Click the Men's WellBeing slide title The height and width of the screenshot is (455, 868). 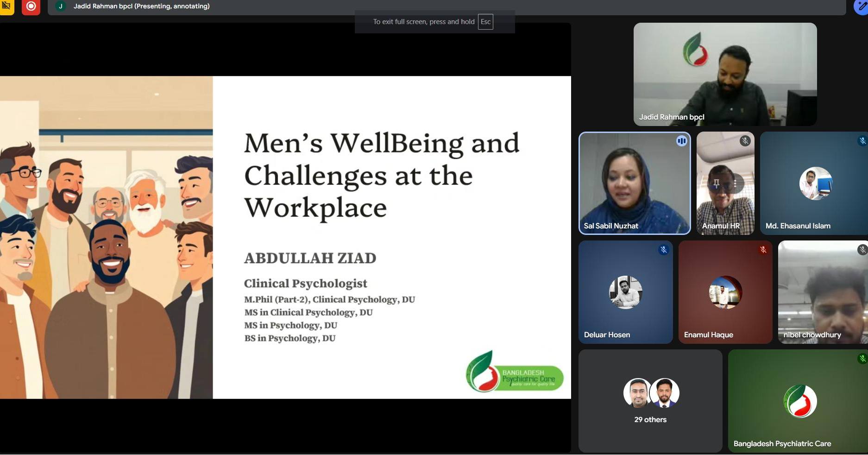(381, 175)
